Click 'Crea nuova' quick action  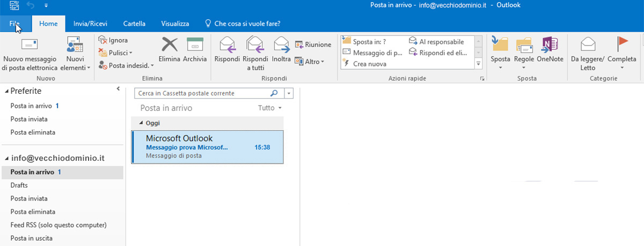click(364, 64)
